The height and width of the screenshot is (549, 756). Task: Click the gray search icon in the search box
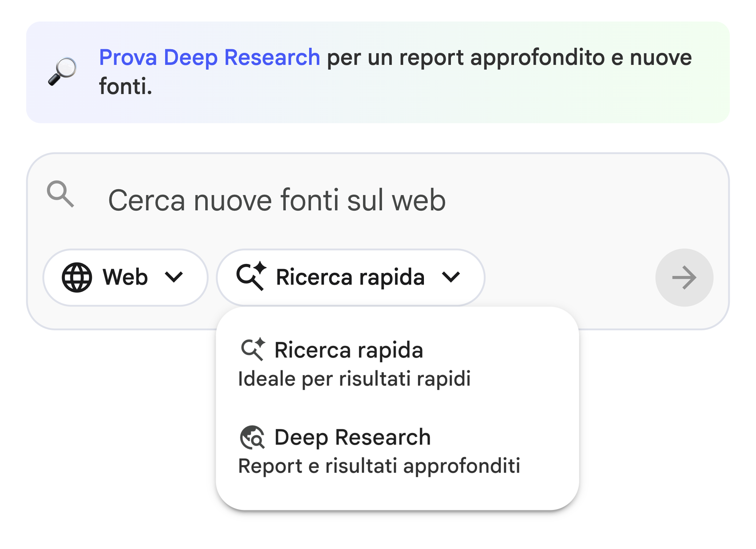coord(61,194)
